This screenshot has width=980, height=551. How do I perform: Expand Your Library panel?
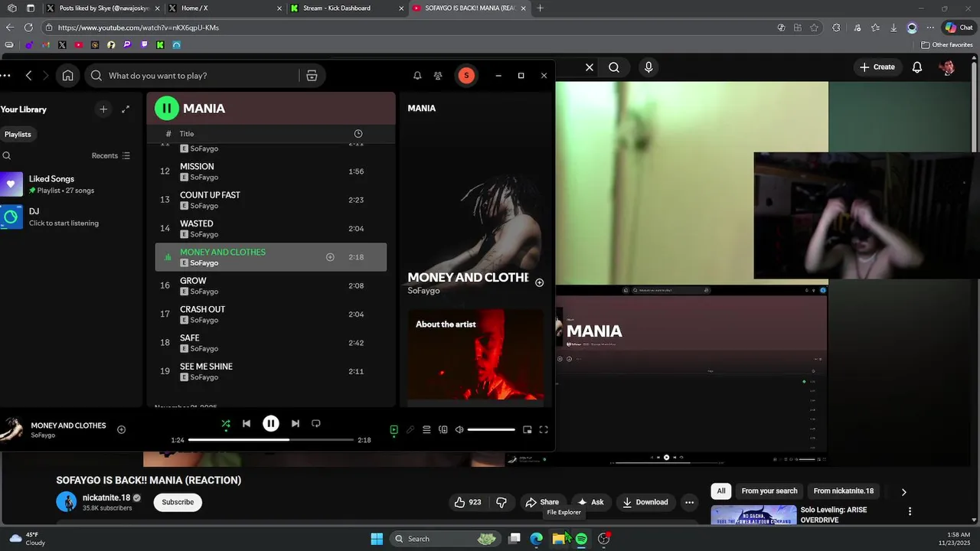126,109
